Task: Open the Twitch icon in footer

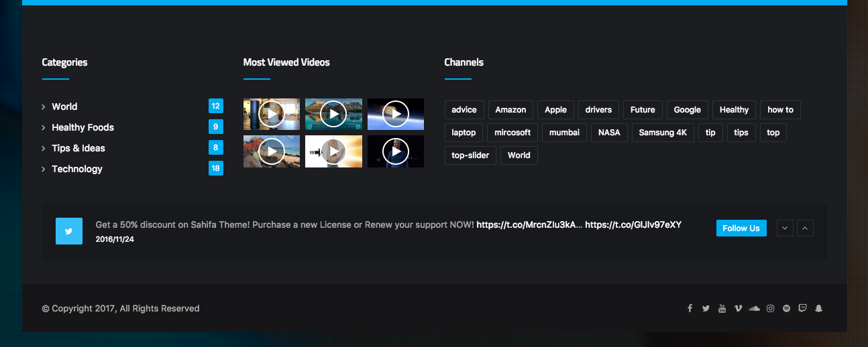Action: click(802, 309)
